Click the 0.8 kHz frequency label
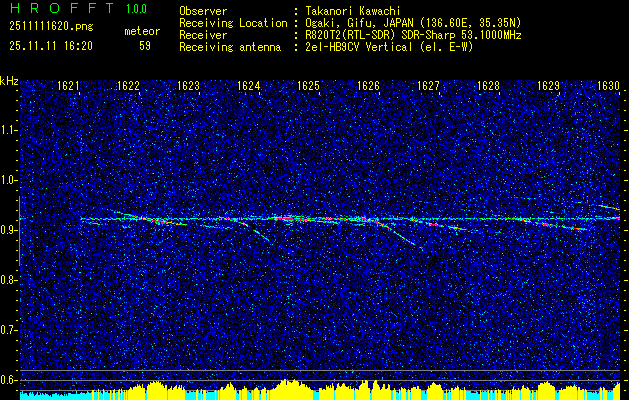Screen dimensions: 629x400 click(8, 280)
